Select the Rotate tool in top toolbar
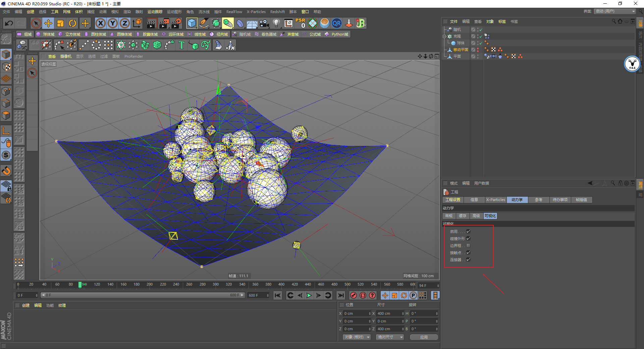The image size is (644, 349). coord(72,23)
